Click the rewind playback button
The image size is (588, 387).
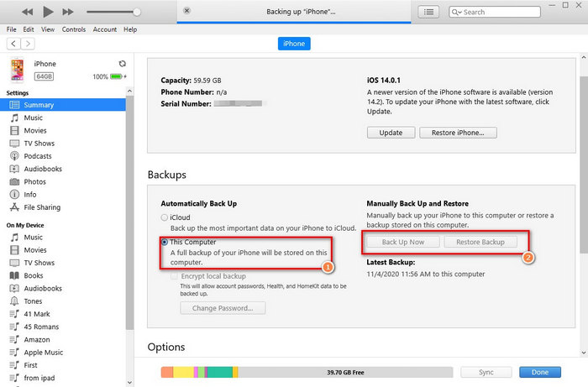coord(27,12)
